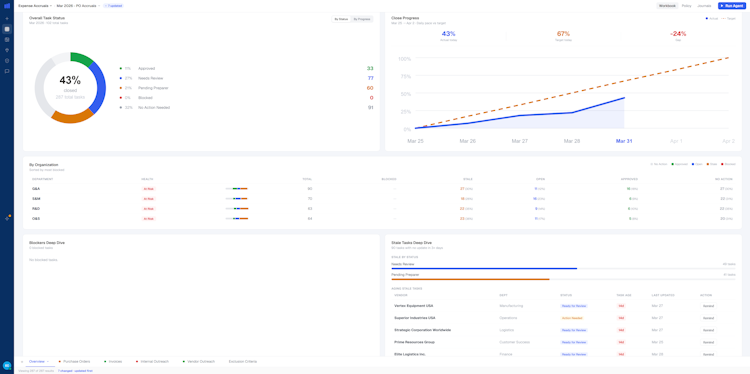Open the Mar 2026 PO Accruals dropdown

pyautogui.click(x=78, y=6)
